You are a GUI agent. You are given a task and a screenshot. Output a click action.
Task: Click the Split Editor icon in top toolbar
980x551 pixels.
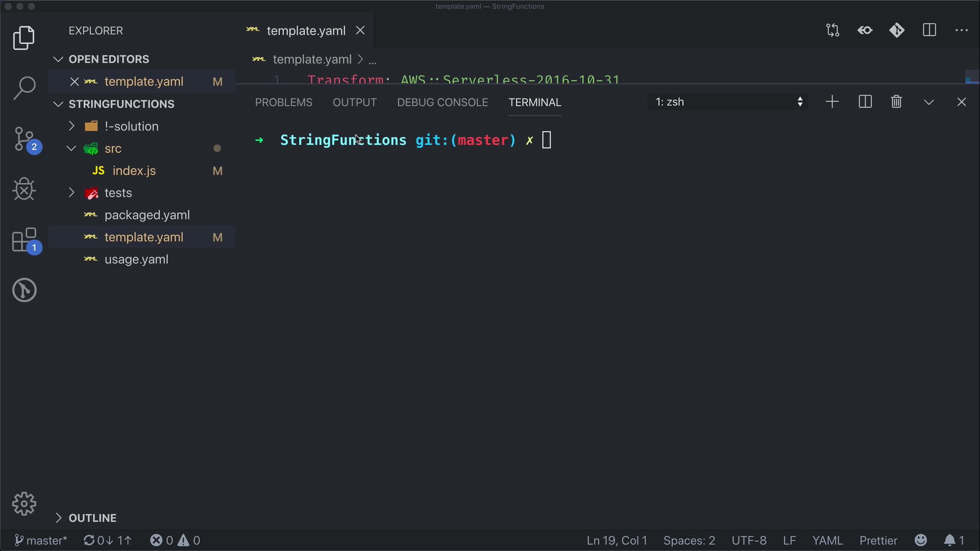929,31
